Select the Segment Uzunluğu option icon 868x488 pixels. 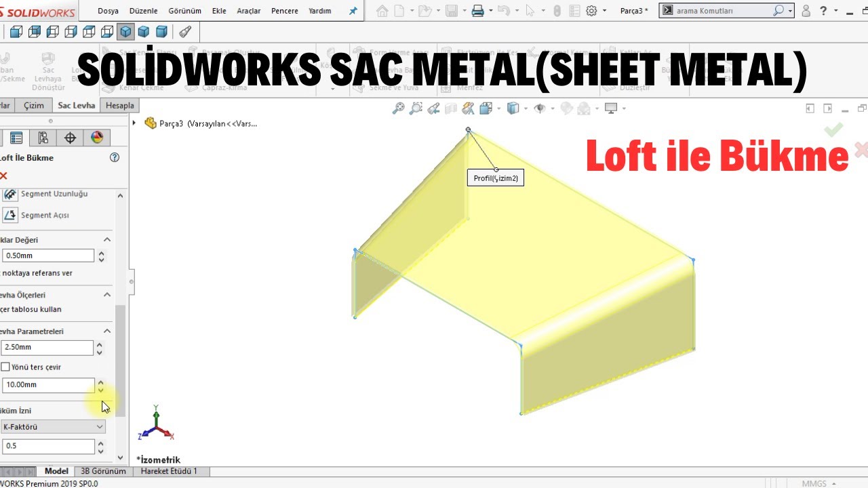tap(9, 194)
